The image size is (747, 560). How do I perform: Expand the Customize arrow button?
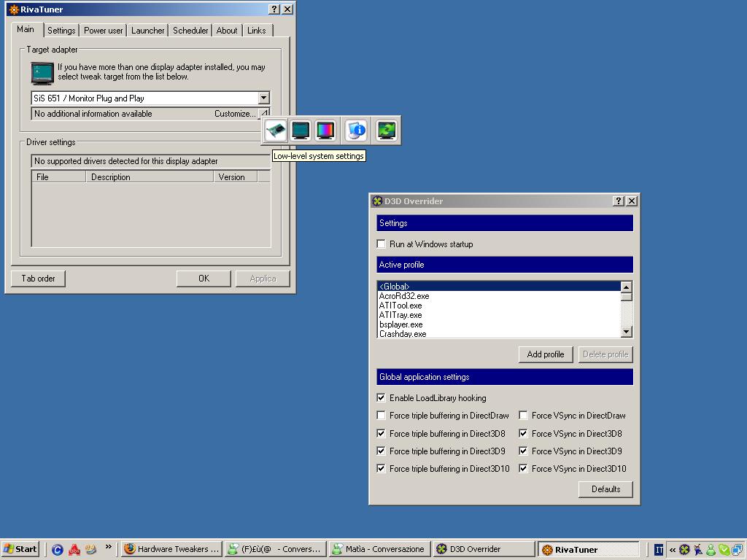pos(264,113)
